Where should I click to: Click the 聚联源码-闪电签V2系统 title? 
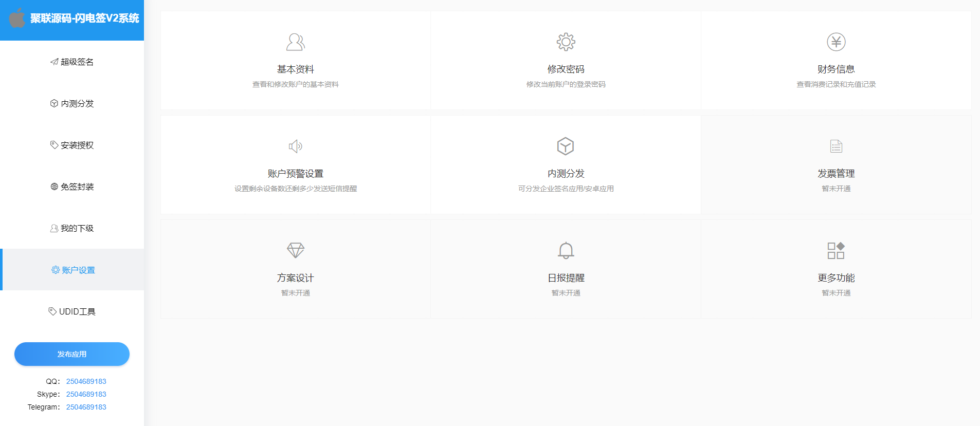coord(85,18)
